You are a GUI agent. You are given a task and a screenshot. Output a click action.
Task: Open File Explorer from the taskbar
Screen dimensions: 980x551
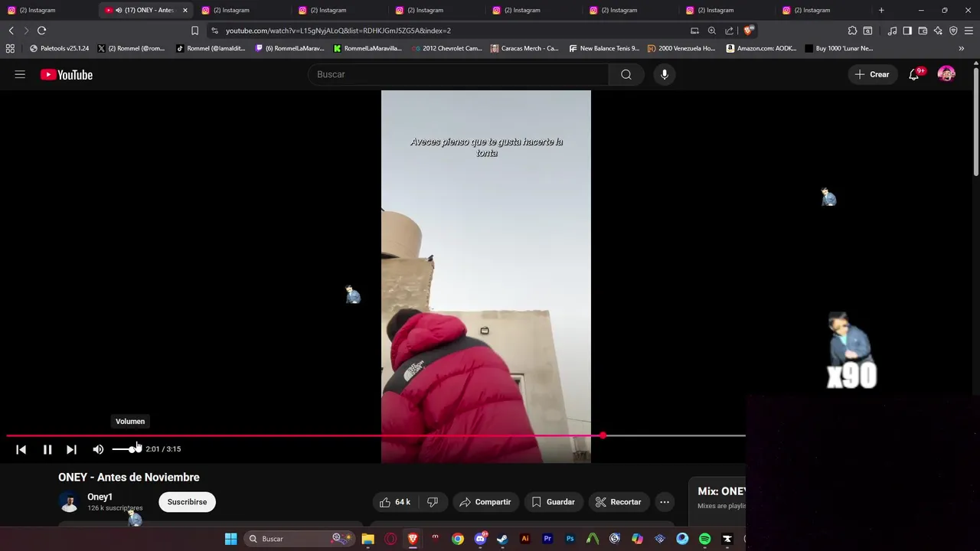coord(367,539)
